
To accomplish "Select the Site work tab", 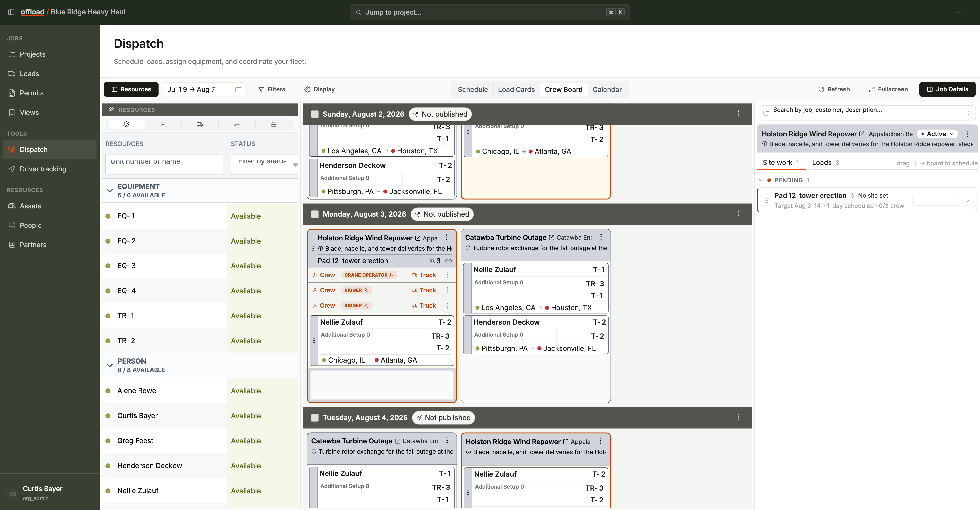I will click(781, 163).
